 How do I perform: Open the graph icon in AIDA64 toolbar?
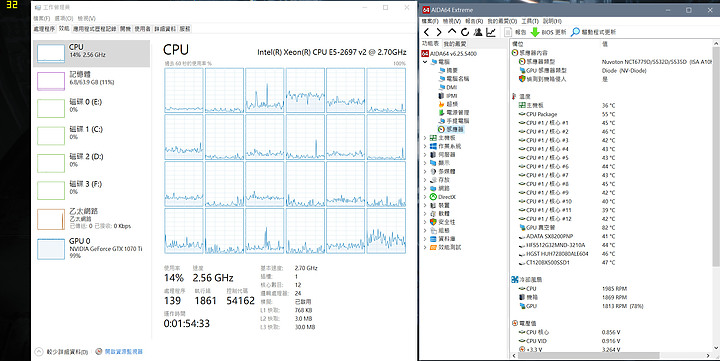491,32
